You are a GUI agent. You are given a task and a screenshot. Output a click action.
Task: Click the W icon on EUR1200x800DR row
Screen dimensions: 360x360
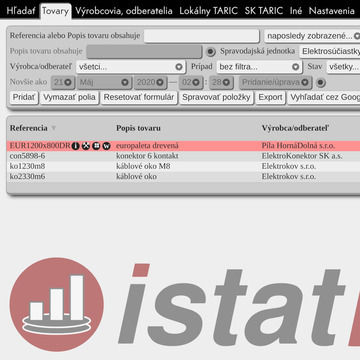106,146
